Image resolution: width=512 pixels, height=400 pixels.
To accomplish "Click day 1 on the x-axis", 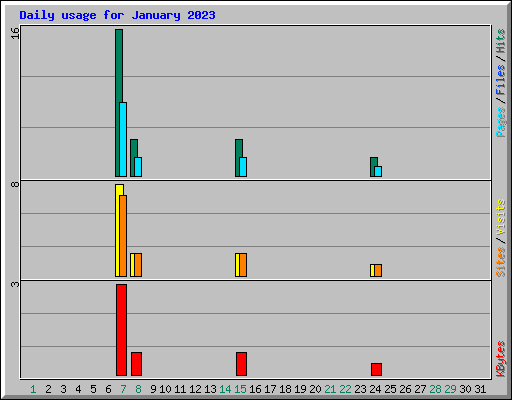I will (x=33, y=389).
